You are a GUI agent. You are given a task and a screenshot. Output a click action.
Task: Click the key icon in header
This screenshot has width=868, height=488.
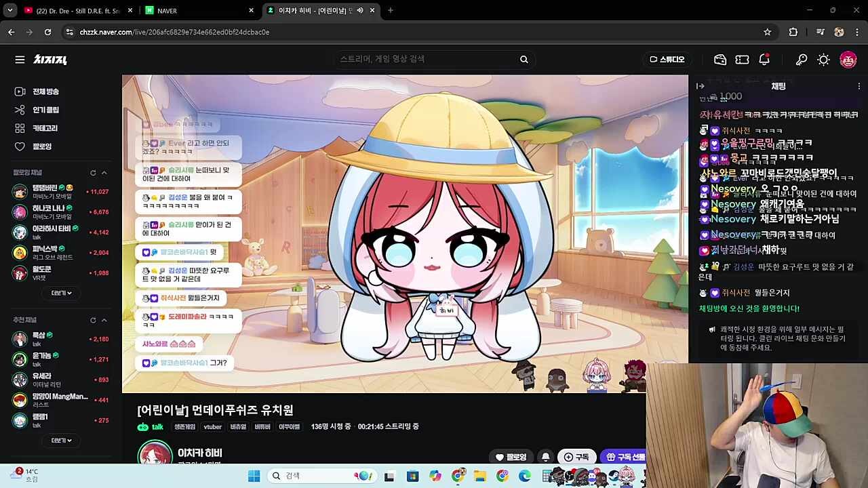pyautogui.click(x=802, y=60)
